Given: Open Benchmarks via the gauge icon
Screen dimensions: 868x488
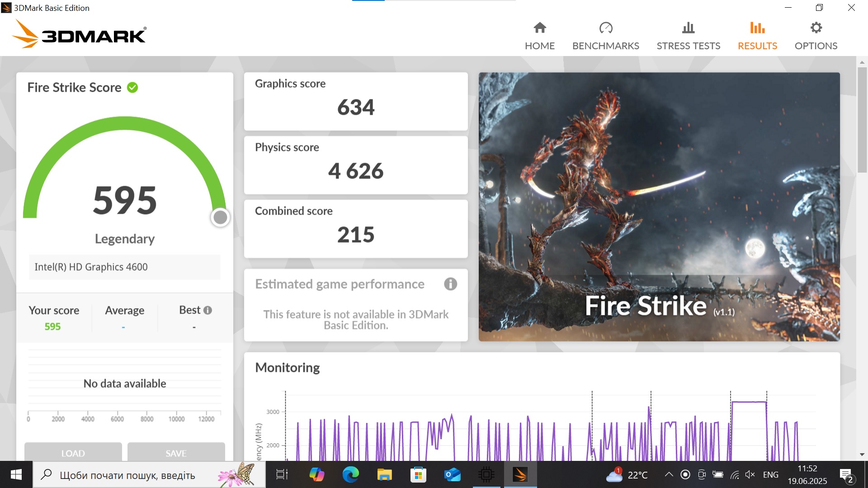Looking at the screenshot, I should pyautogui.click(x=606, y=28).
